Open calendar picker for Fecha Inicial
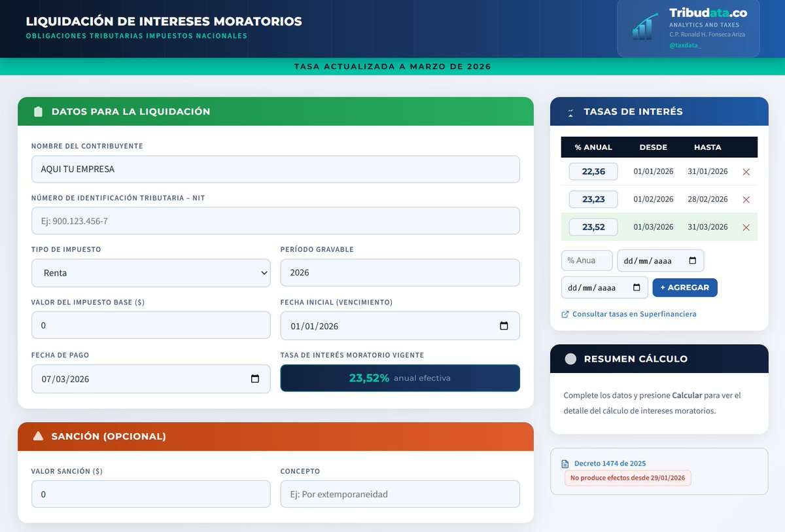The width and height of the screenshot is (785, 532). [x=504, y=326]
